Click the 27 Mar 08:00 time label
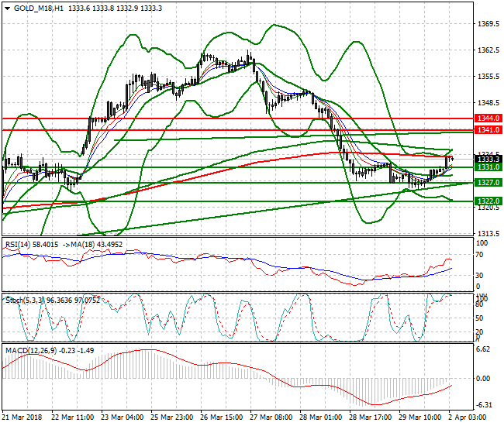The width and height of the screenshot is (504, 426). point(271,417)
